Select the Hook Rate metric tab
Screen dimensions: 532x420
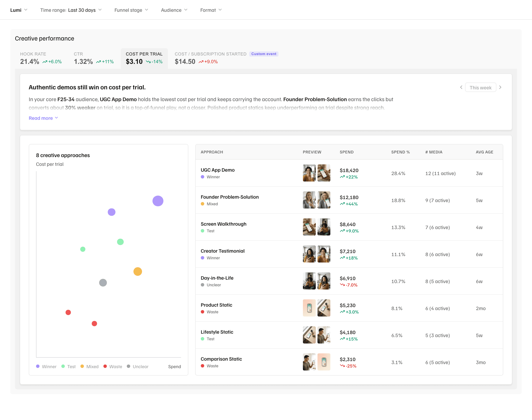[41, 58]
